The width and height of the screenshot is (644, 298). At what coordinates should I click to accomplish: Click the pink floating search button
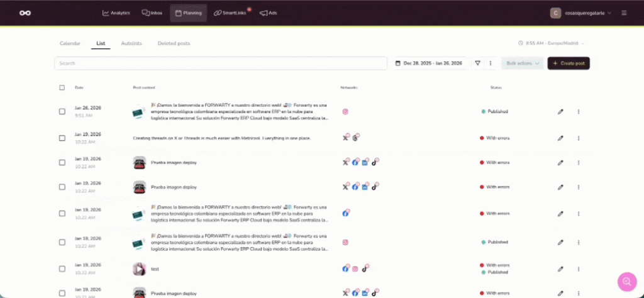(x=626, y=282)
